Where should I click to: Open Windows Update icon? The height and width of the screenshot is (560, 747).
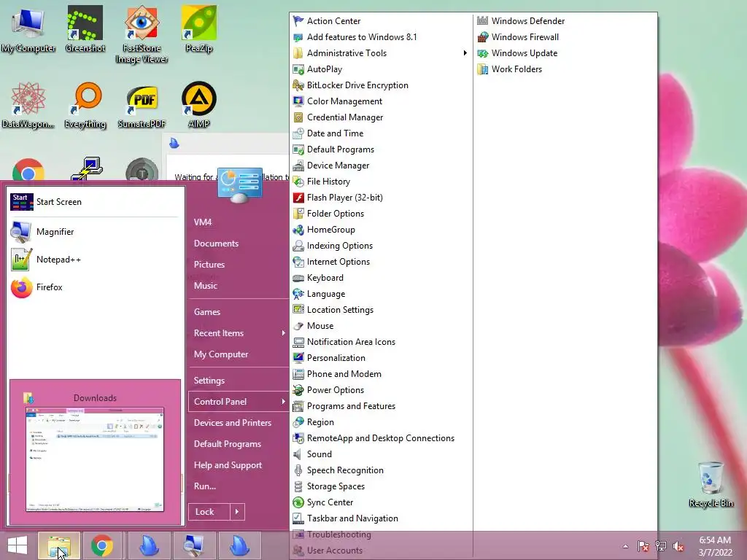click(483, 52)
